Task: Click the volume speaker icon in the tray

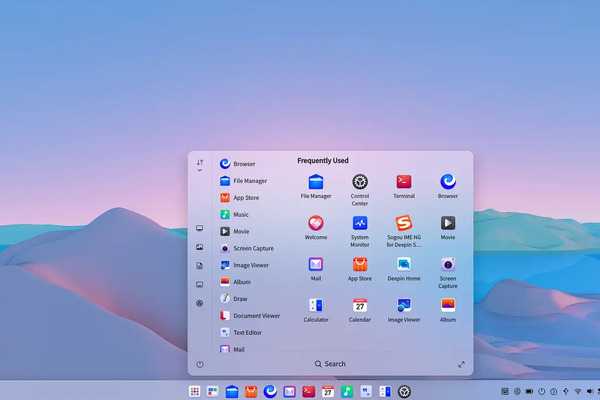Action: pos(590,391)
